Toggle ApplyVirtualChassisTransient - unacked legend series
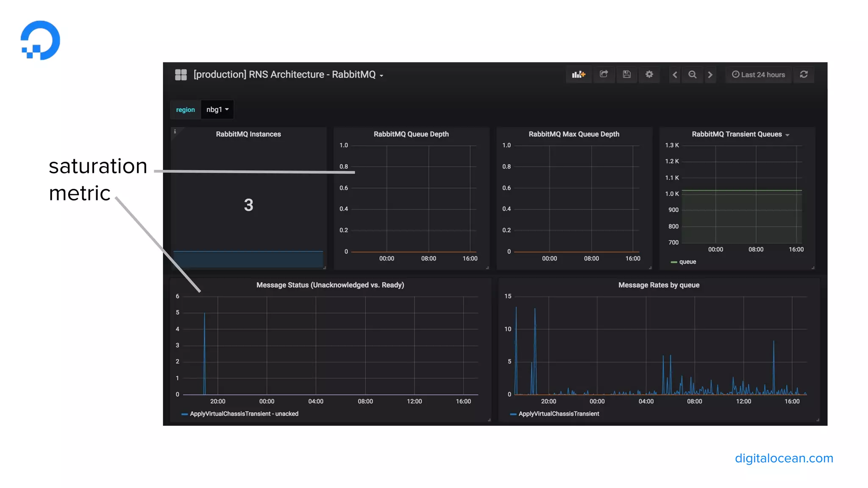Screen dimensions: 868x488 (244, 414)
